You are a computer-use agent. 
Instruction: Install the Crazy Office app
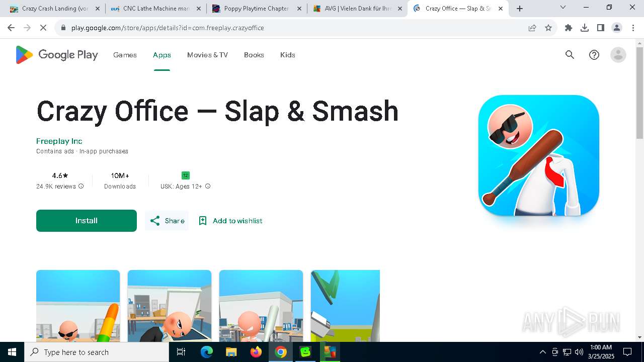(87, 221)
